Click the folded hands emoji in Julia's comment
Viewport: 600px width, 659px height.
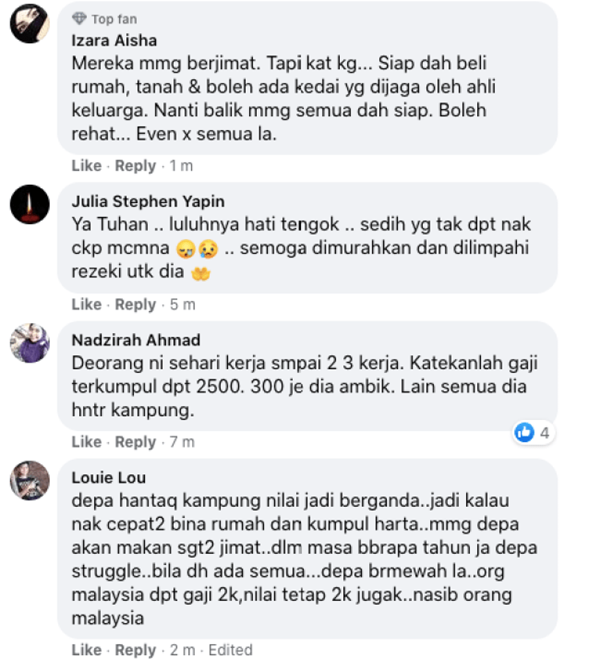click(200, 273)
